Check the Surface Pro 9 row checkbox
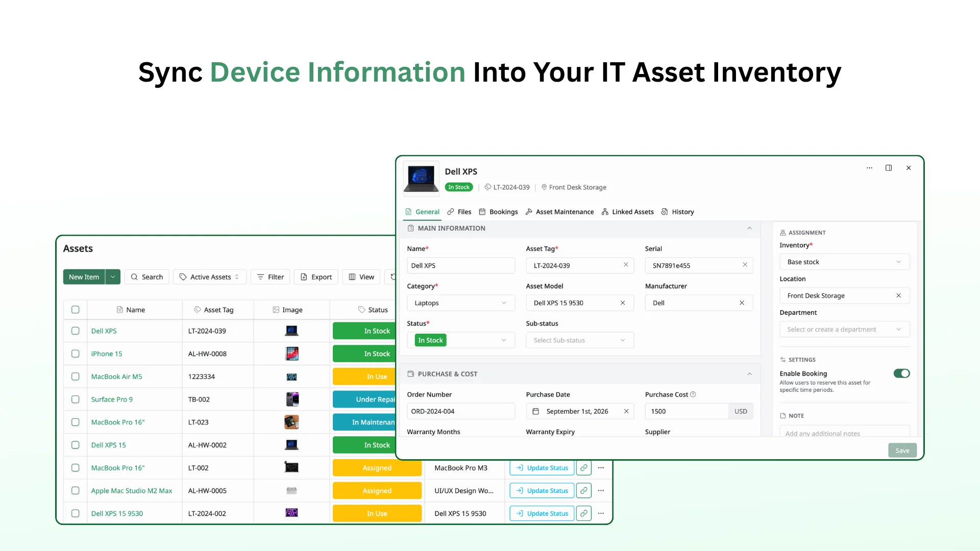Viewport: 980px width, 551px height. [75, 399]
